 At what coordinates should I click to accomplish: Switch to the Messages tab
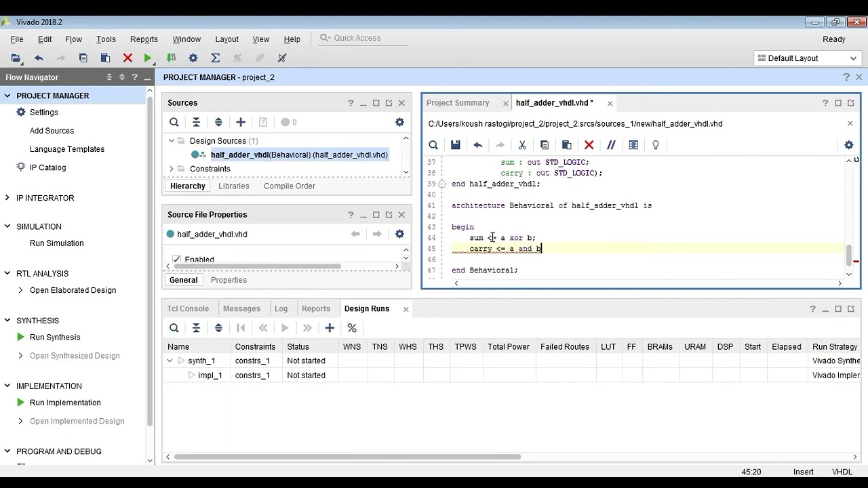click(x=241, y=308)
